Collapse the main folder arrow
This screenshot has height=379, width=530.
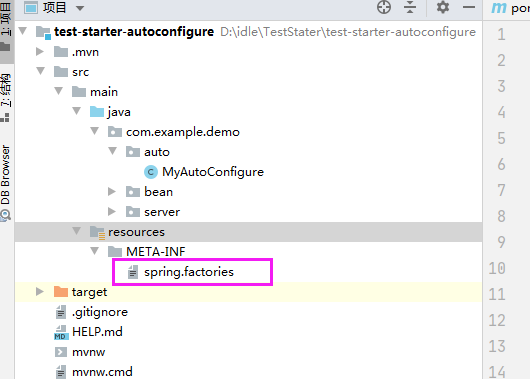click(58, 91)
